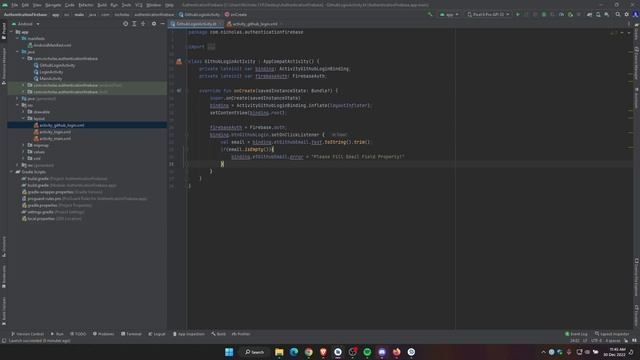
Task: Sync project with Gradle files elephant icon
Action: point(589,14)
